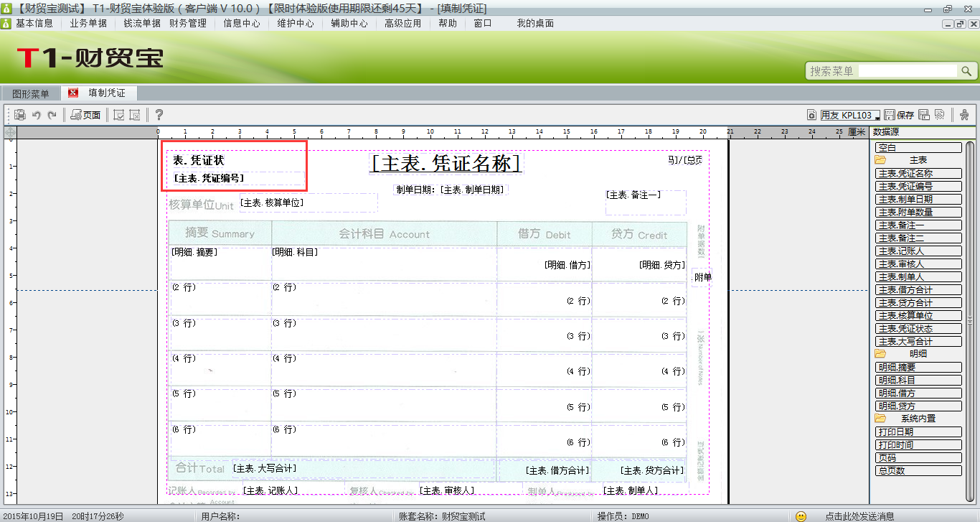Select the [主表.备注一] field on the canvas

point(646,202)
